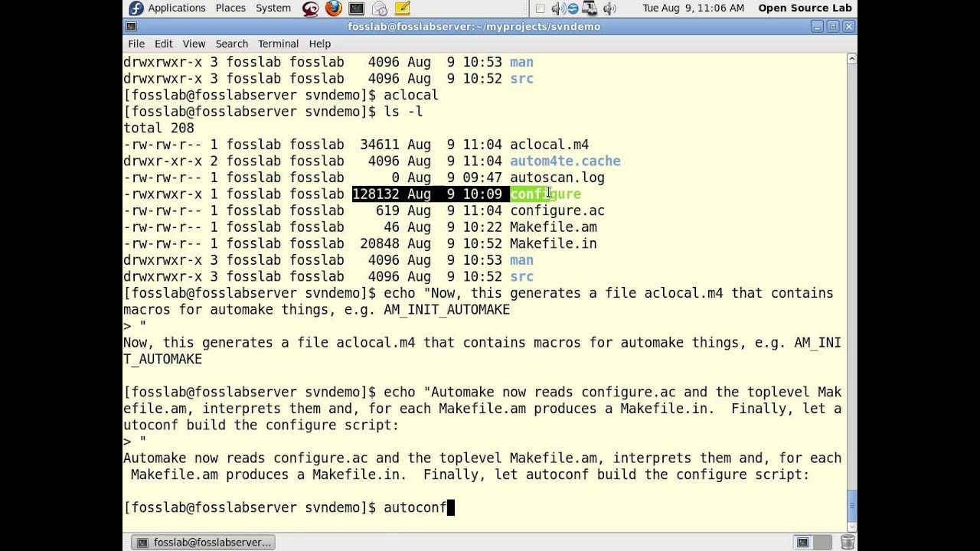The image size is (980, 551).
Task: Click the Fedora logo icon
Action: [x=136, y=8]
